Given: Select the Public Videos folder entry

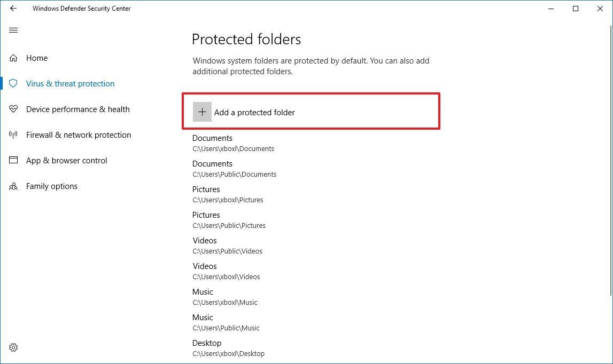Looking at the screenshot, I should tap(228, 245).
